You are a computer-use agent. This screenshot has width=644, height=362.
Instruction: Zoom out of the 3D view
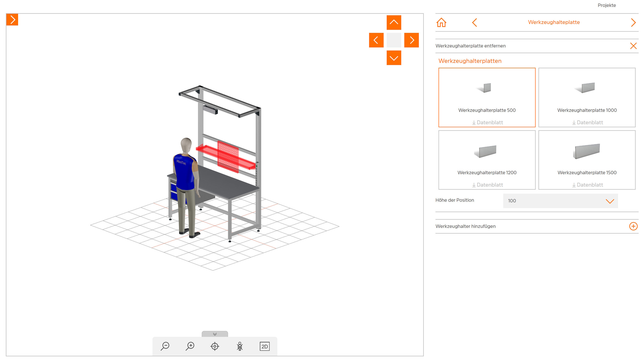[165, 346]
